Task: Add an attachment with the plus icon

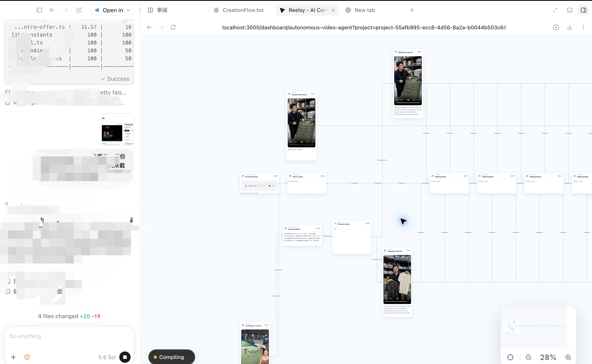Action: [14, 357]
